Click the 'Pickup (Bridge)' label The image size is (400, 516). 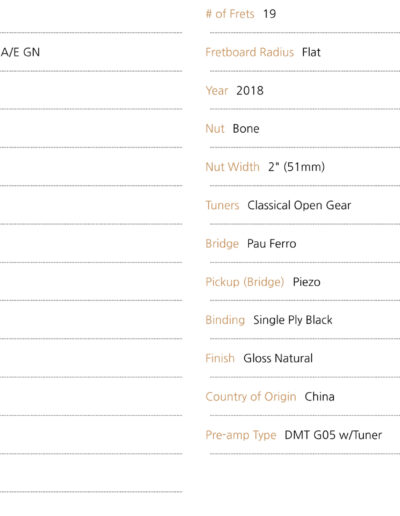[x=245, y=282]
